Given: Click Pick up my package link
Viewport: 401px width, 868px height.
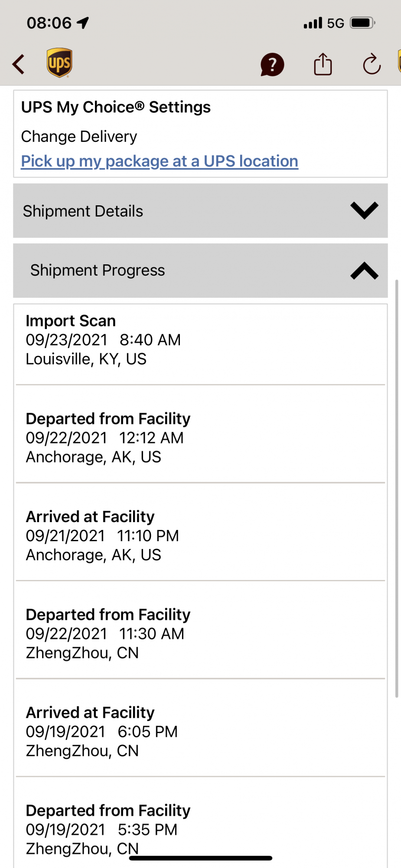Looking at the screenshot, I should coord(160,161).
